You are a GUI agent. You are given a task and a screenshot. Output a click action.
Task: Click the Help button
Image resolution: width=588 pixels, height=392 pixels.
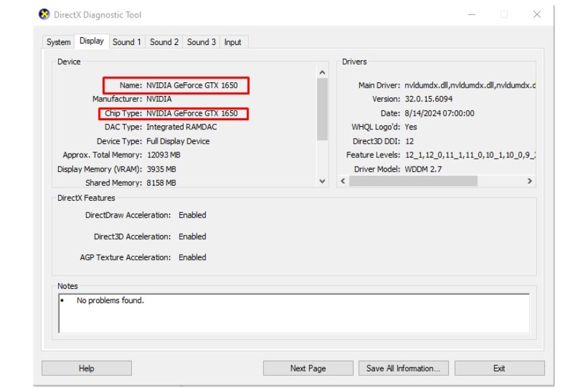point(87,368)
